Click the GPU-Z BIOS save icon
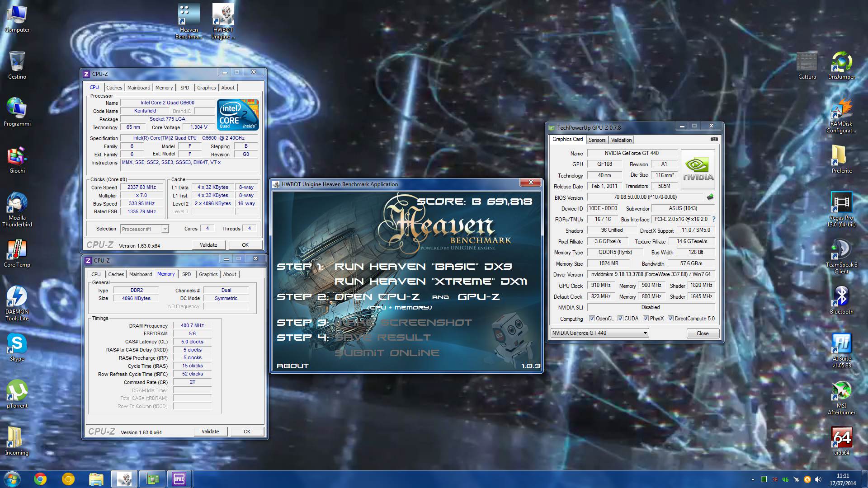The image size is (868, 488). point(710,197)
